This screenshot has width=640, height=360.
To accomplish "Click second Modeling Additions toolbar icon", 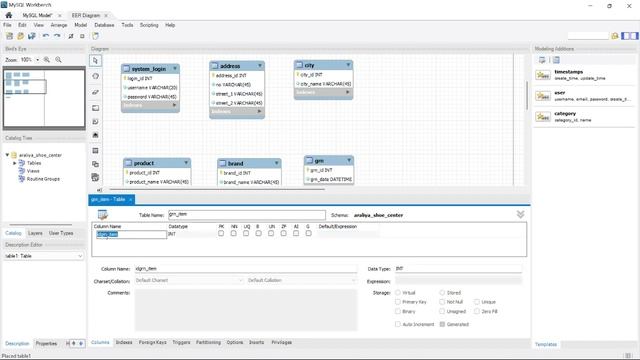I will 556,60.
